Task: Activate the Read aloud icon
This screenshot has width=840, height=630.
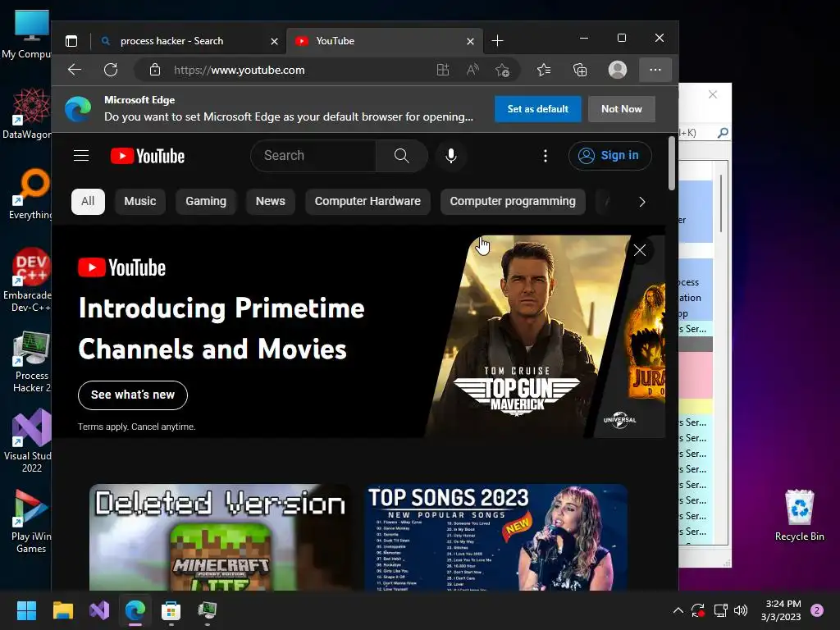Action: click(x=472, y=70)
